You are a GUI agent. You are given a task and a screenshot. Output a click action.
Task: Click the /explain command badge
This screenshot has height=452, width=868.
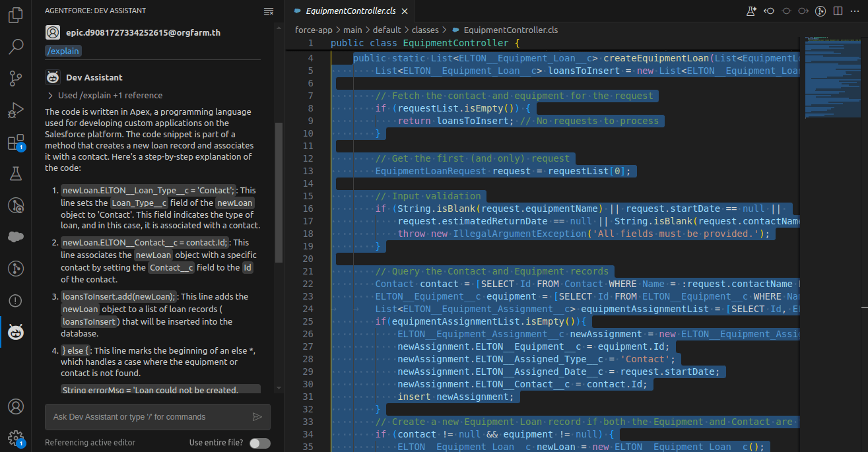(63, 51)
